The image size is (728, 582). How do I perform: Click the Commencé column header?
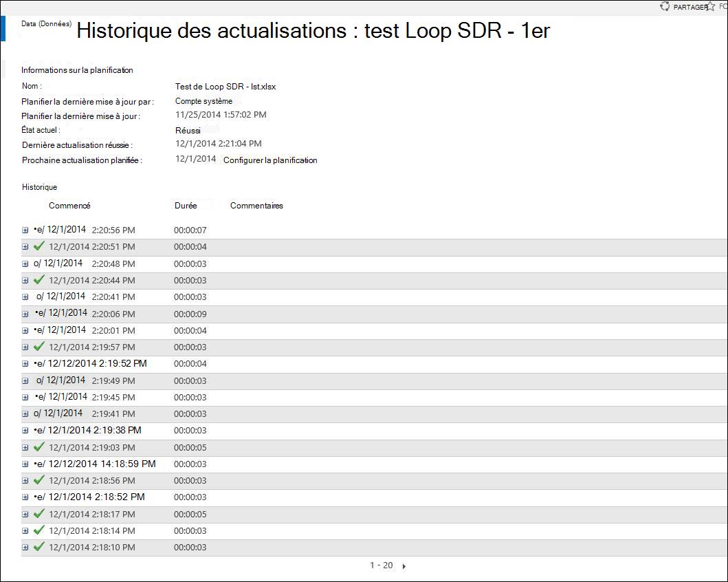pyautogui.click(x=69, y=205)
